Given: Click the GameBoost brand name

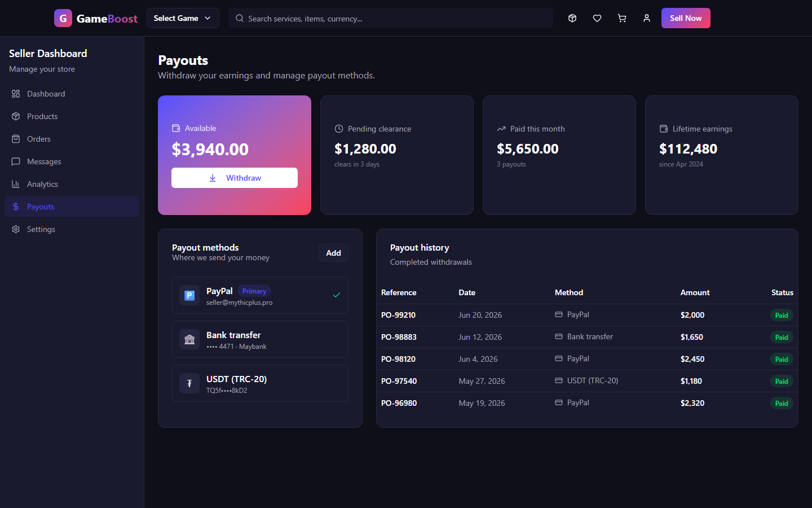Looking at the screenshot, I should tap(107, 19).
